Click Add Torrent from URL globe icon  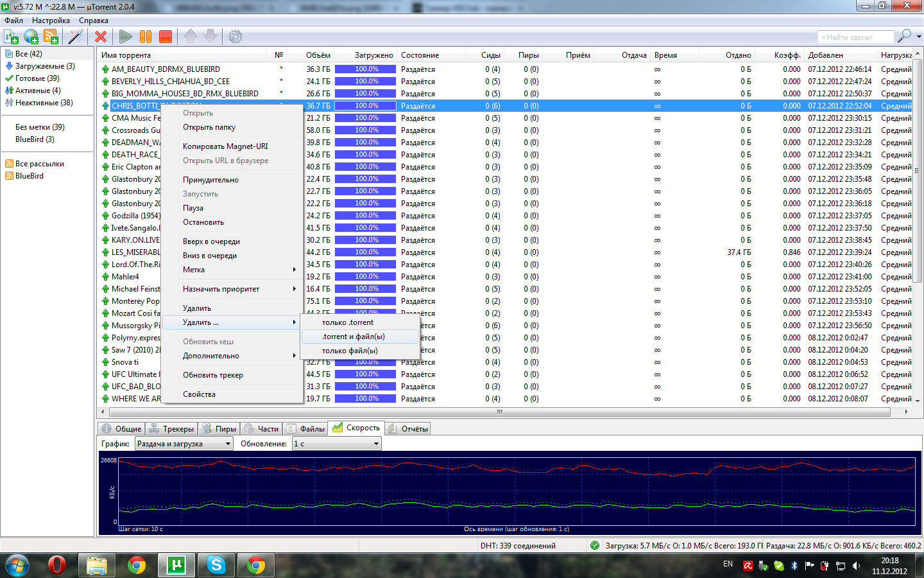pos(31,37)
